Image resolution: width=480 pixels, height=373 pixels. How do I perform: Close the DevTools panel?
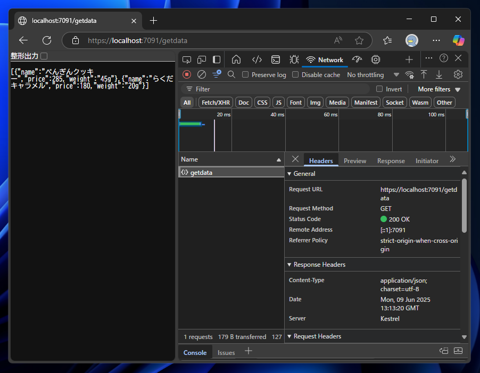[458, 58]
